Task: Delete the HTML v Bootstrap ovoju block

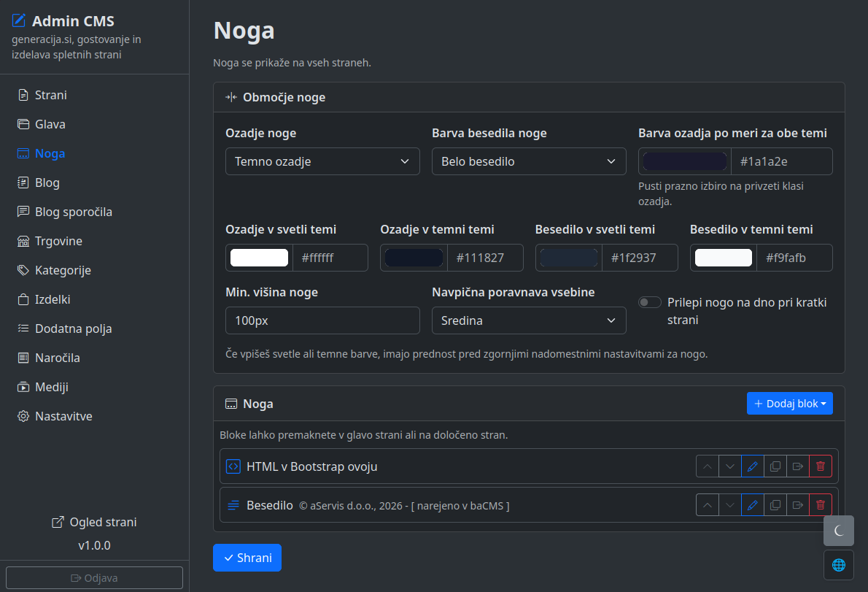Action: (821, 466)
